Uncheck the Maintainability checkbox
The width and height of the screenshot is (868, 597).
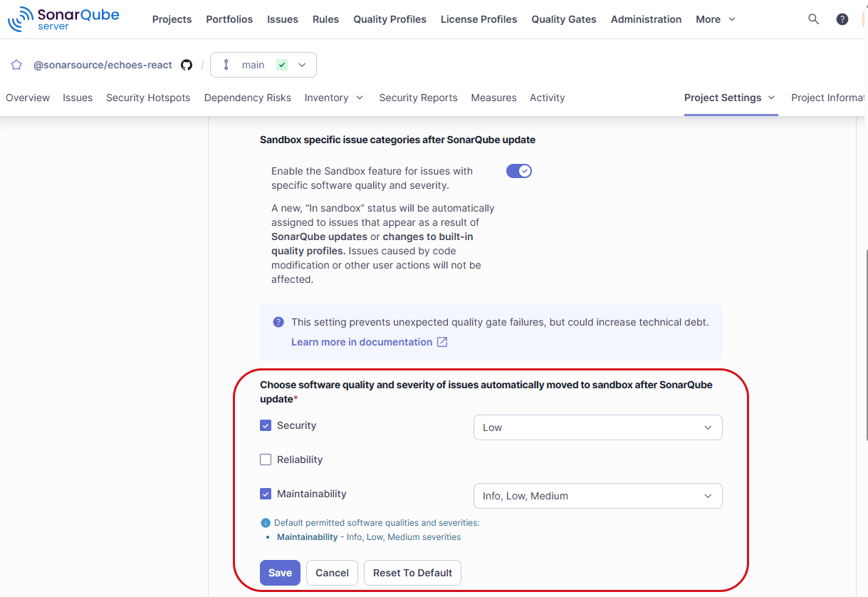coord(266,494)
